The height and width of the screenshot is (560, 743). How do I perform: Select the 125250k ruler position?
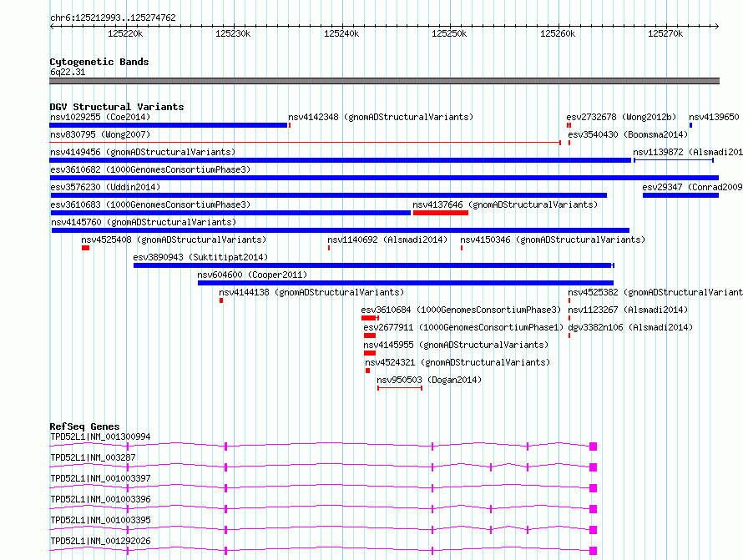point(449,33)
